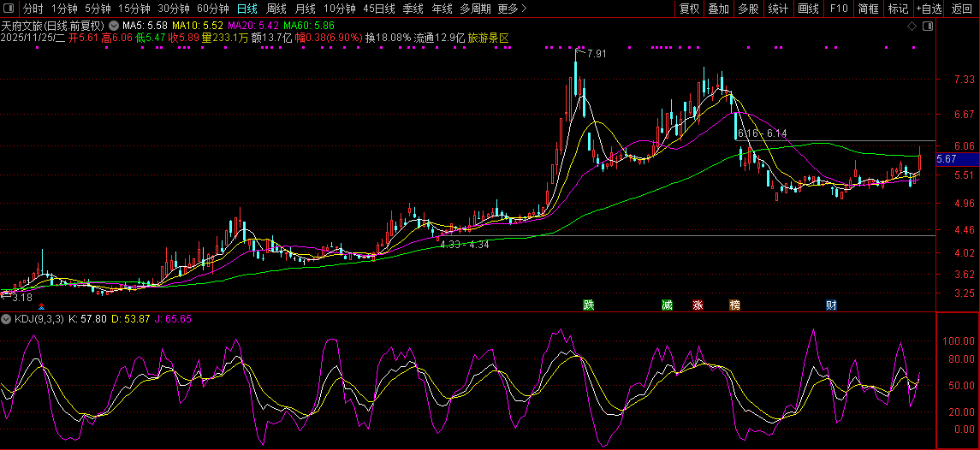Viewport: 980px width, 450px height.
Task: Toggle the side panel layout icon
Action: click(929, 27)
